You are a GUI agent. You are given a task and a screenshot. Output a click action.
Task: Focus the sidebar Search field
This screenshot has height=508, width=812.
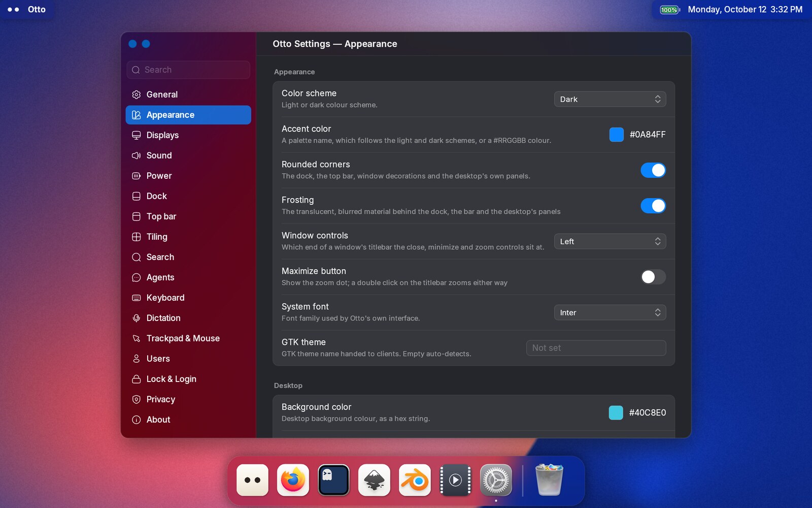[x=188, y=70]
